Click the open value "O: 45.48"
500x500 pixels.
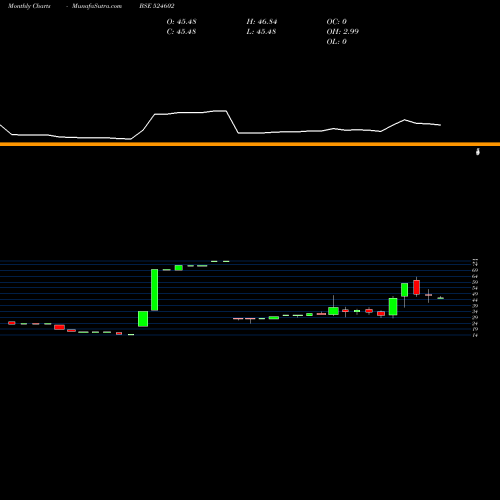pyautogui.click(x=181, y=22)
